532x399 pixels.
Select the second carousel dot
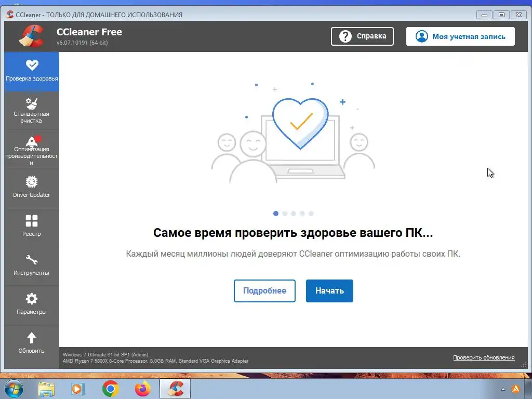click(285, 214)
